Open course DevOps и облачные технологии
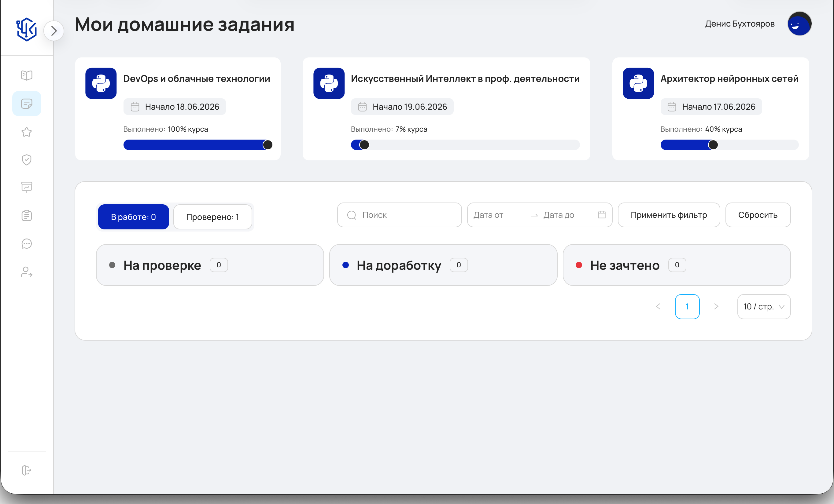The height and width of the screenshot is (504, 834). pos(197,79)
